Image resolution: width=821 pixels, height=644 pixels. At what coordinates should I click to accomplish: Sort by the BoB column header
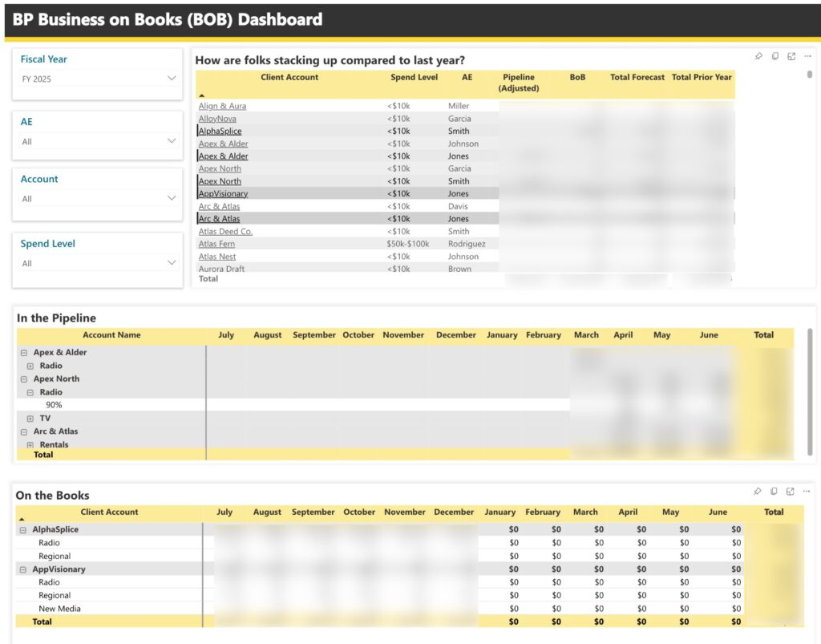coord(577,77)
